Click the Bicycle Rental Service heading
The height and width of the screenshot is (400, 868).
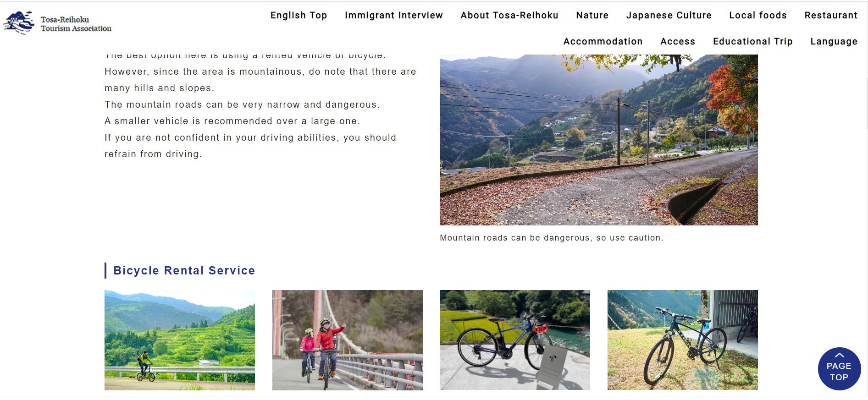[184, 270]
